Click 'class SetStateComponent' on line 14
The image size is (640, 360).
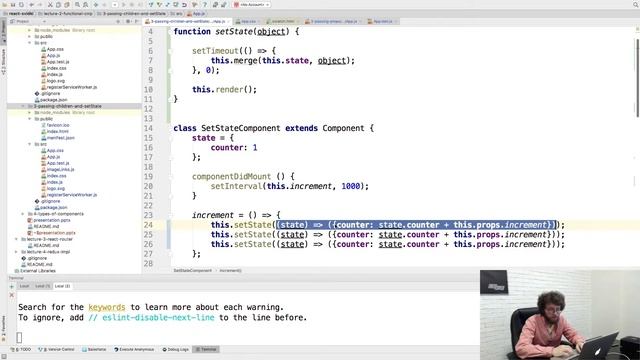(x=227, y=128)
